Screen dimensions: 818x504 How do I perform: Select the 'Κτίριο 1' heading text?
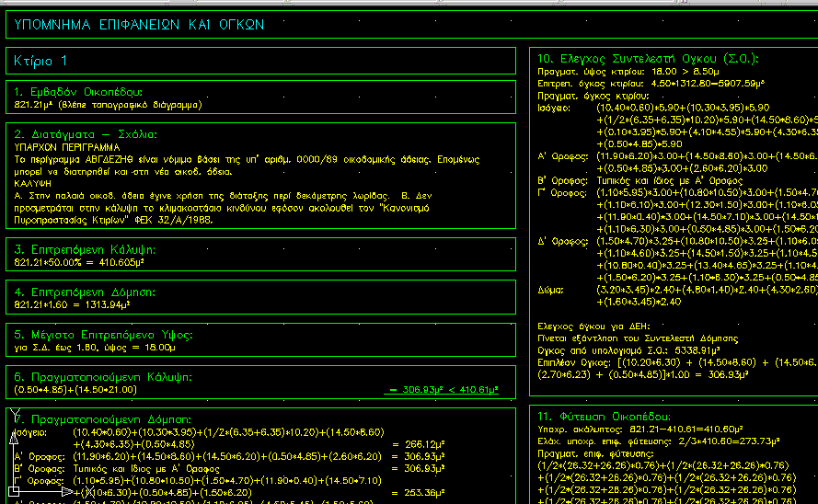40,61
